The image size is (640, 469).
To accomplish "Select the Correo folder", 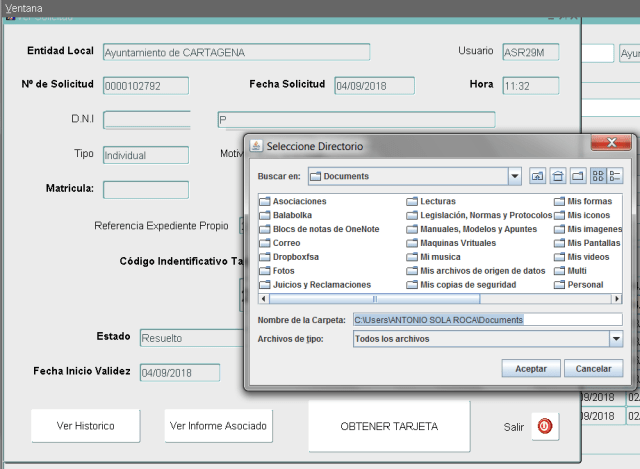I will 280,243.
